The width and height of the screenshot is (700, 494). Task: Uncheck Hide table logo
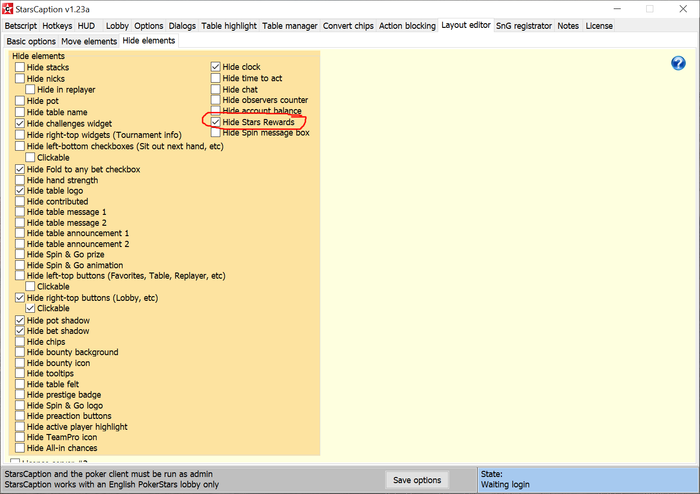(x=20, y=191)
